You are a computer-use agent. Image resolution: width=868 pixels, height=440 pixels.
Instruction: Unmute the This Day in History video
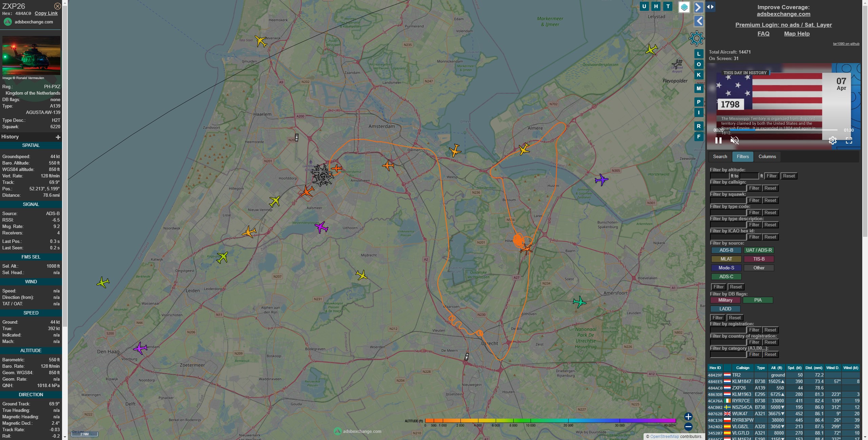click(x=734, y=140)
